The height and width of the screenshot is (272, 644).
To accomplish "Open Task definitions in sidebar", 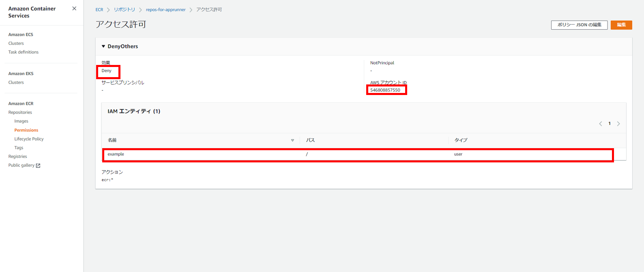I will pyautogui.click(x=24, y=52).
